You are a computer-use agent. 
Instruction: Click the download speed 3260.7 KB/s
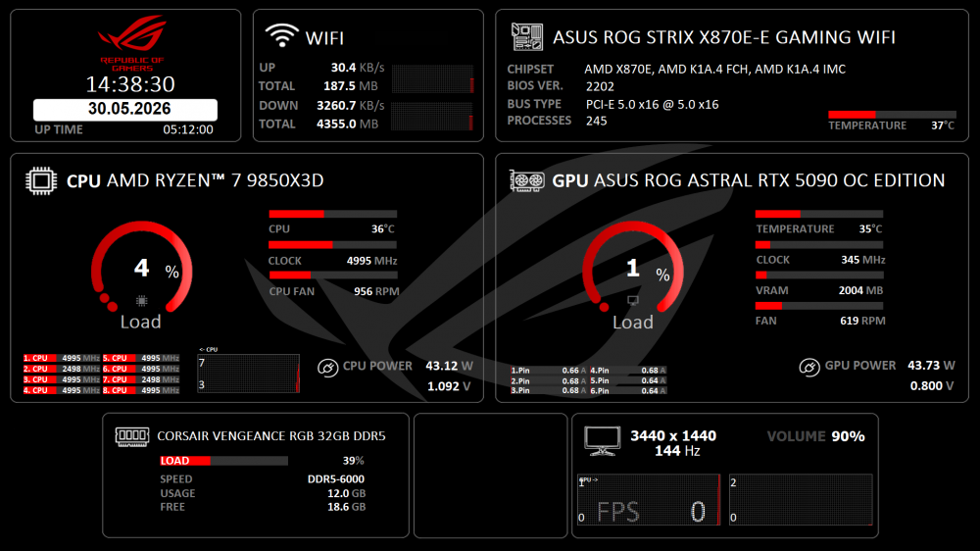point(350,106)
